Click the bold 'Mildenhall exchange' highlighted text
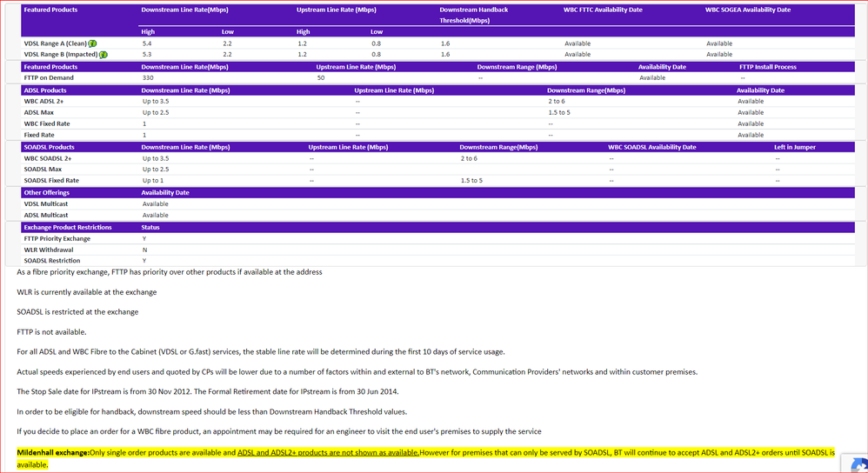This screenshot has height=473, width=868. coord(54,453)
